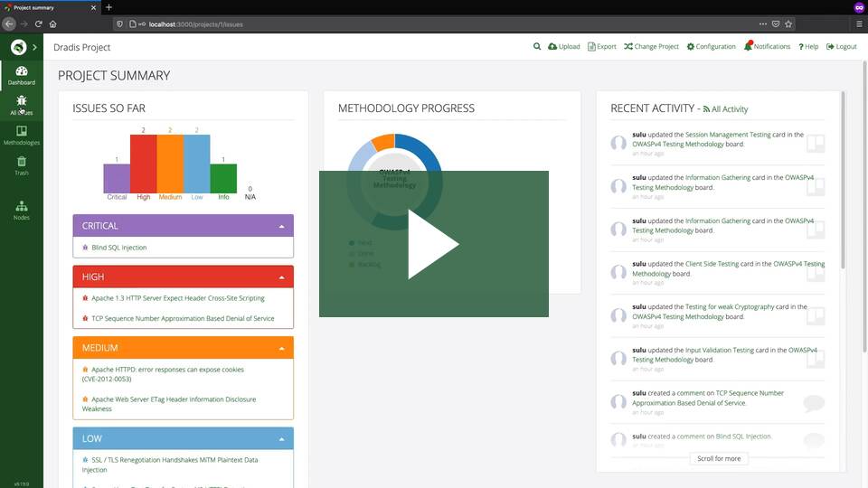The image size is (868, 488).
Task: Go back with browser back arrow
Action: pyautogui.click(x=9, y=23)
